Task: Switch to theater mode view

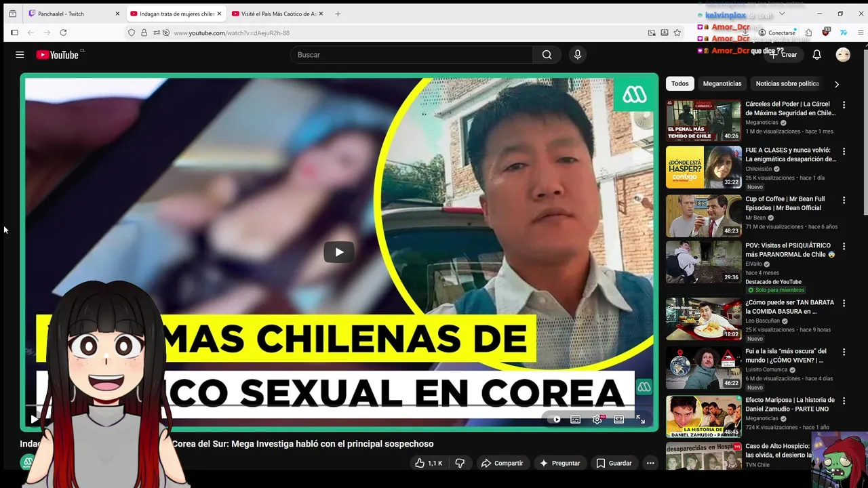Action: coord(618,420)
